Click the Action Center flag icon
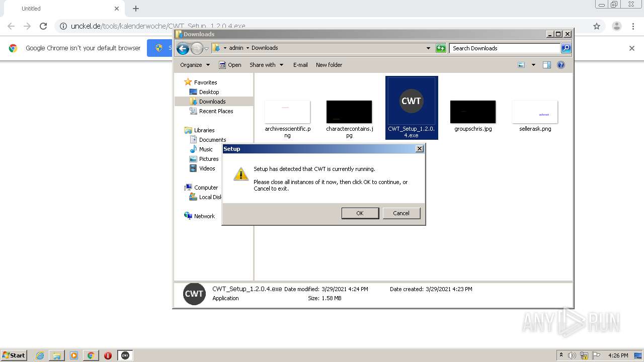The width and height of the screenshot is (644, 362). pos(596,355)
